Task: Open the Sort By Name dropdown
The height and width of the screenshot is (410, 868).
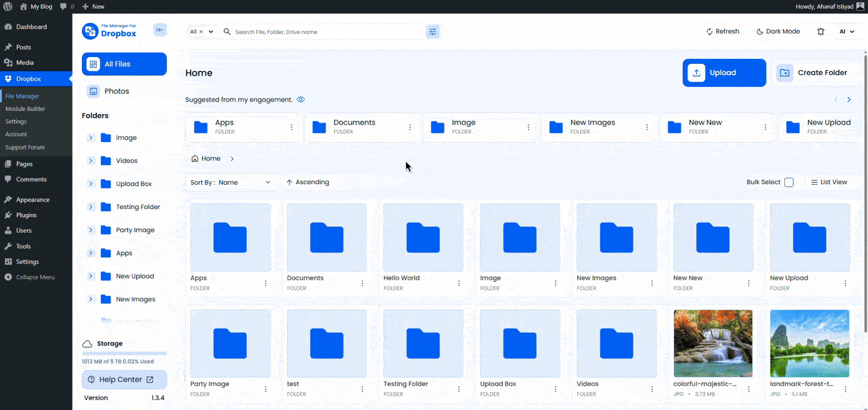Action: coord(231,182)
